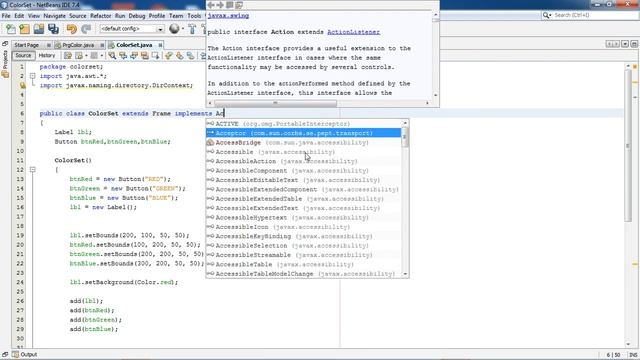Open the Team menu

[x=176, y=16]
